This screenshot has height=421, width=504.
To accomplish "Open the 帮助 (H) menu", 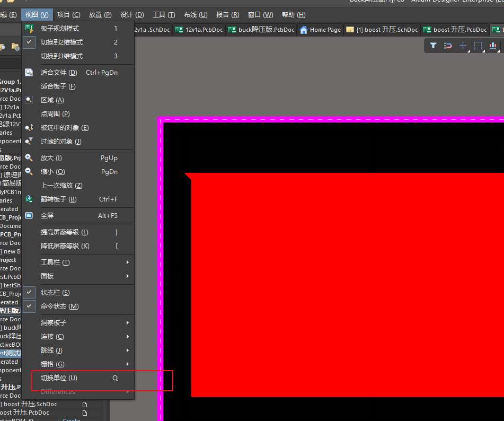I will tap(294, 15).
